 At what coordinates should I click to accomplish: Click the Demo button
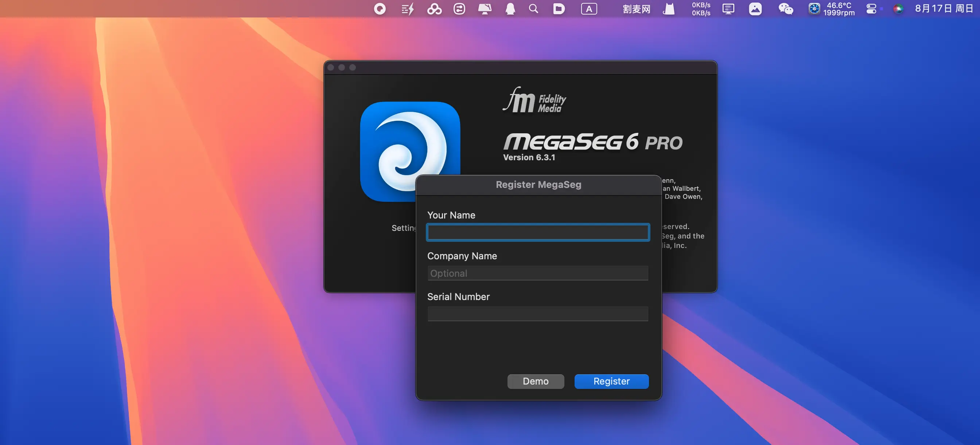[x=535, y=381]
